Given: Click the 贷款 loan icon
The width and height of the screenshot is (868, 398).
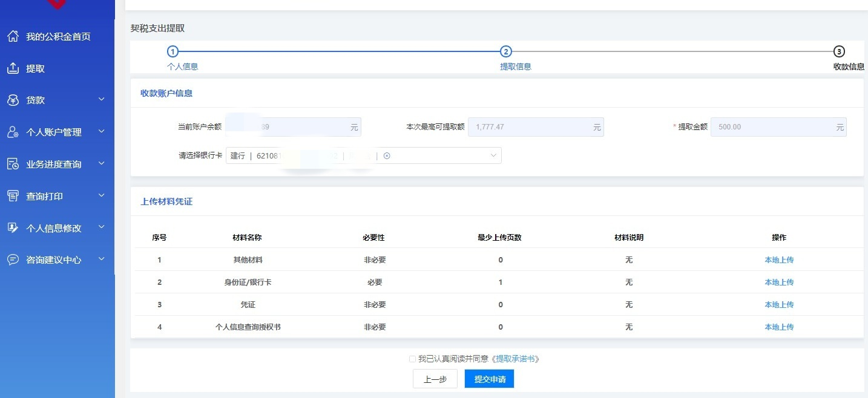Looking at the screenshot, I should tap(13, 100).
